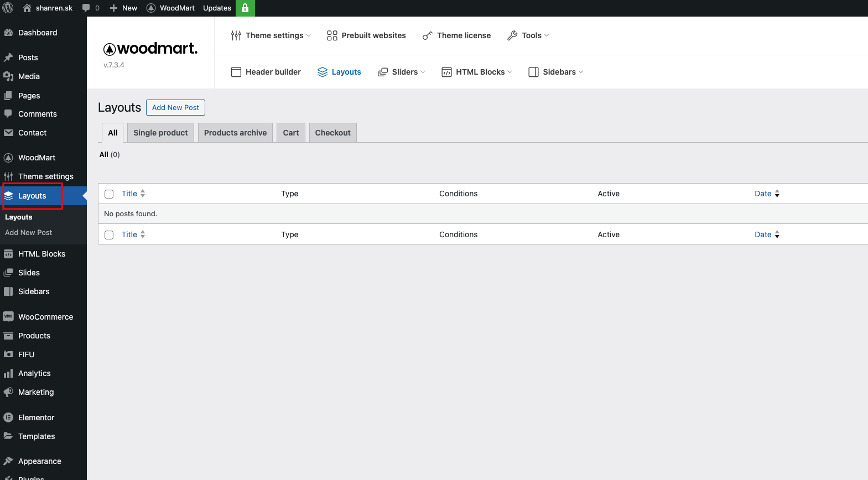This screenshot has height=480, width=868.
Task: Open comments bubble icon in admin bar
Action: tap(86, 8)
